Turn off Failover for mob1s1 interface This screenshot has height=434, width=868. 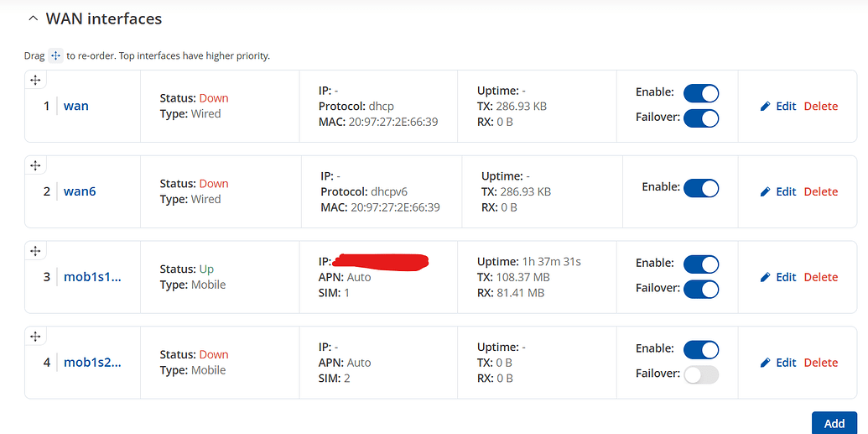(x=701, y=290)
